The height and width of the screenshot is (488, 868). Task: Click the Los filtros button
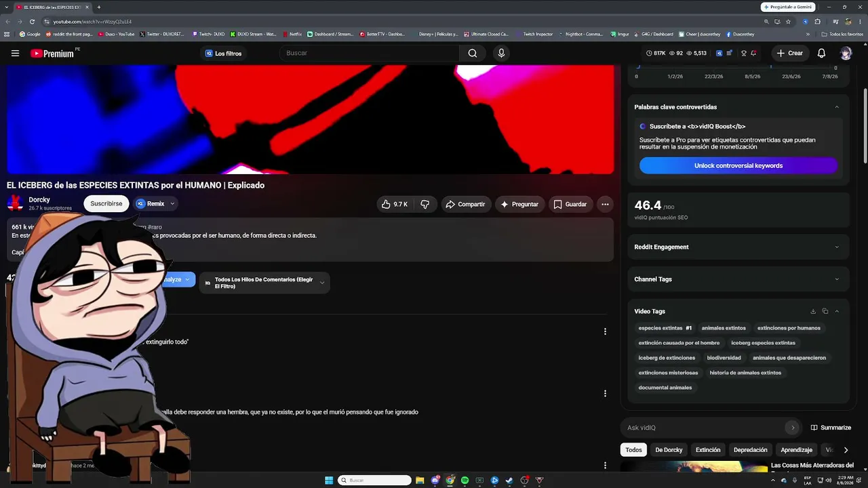tap(223, 54)
